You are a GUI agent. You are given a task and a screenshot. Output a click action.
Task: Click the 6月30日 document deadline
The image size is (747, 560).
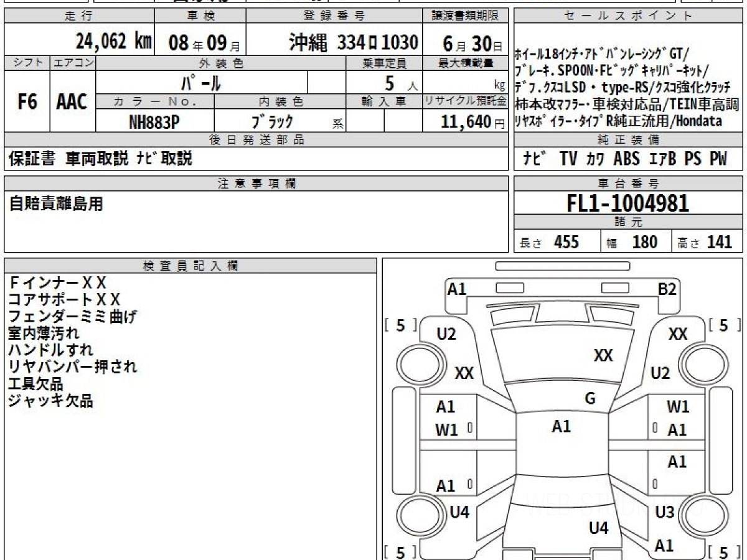click(x=473, y=43)
